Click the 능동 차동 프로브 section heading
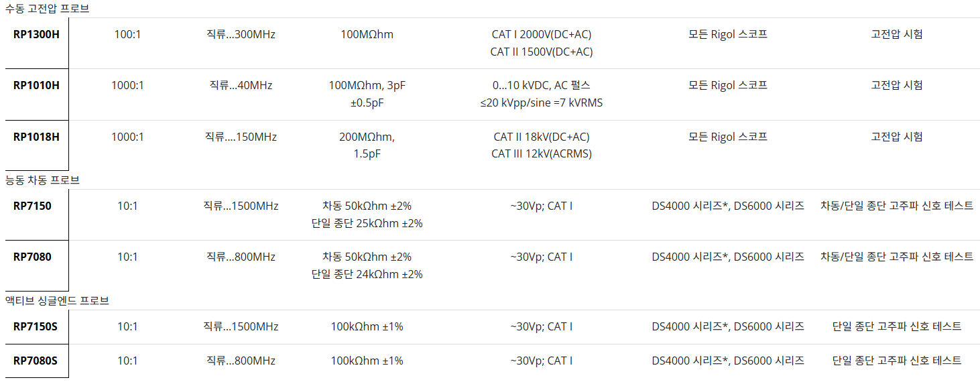The height and width of the screenshot is (382, 980). [x=42, y=180]
